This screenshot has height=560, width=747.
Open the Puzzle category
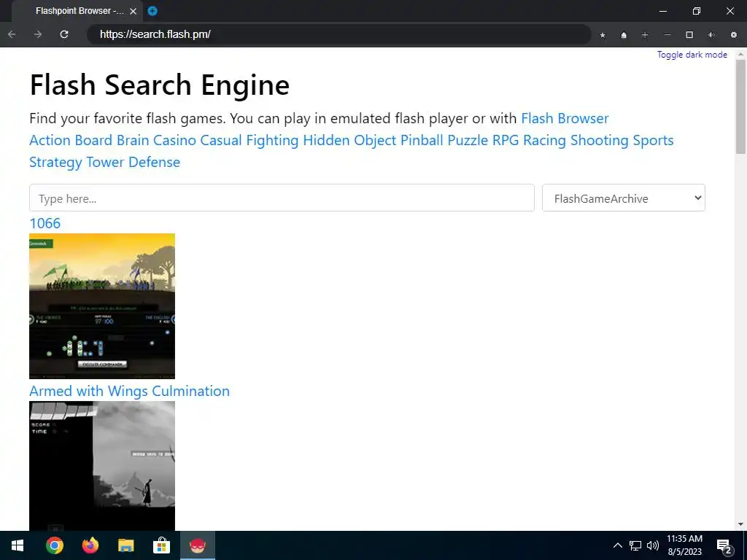click(468, 140)
